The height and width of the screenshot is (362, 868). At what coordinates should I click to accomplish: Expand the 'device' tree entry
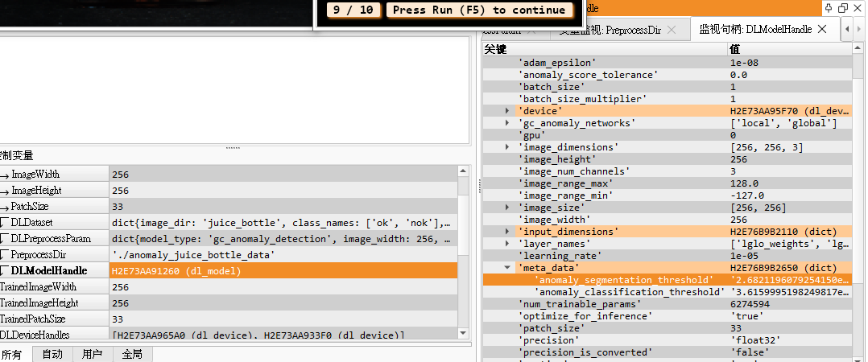[507, 111]
